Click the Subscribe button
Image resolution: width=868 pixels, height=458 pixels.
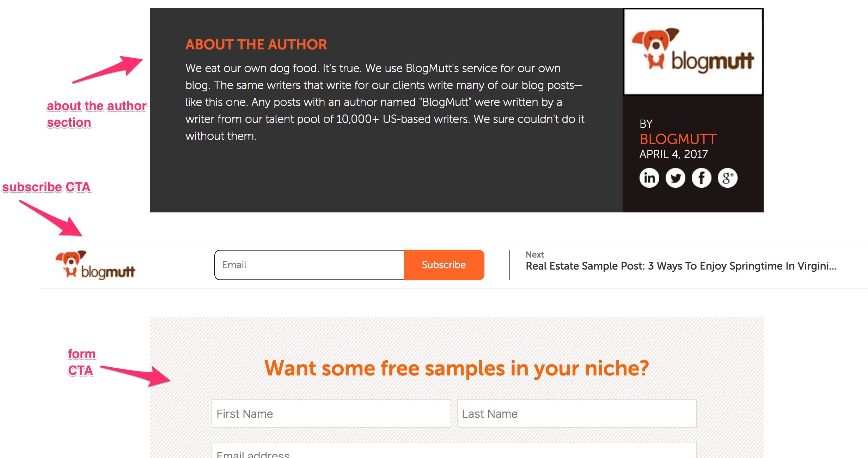444,264
